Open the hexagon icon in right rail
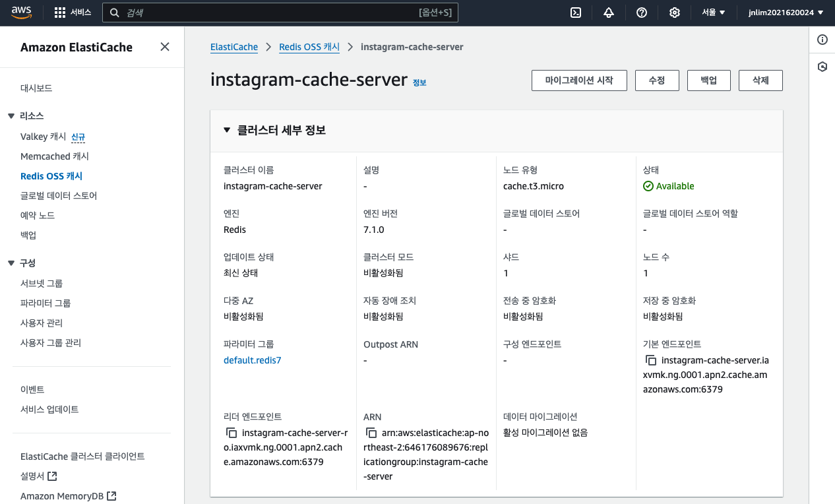Screen dimensions: 835x504 (822, 67)
